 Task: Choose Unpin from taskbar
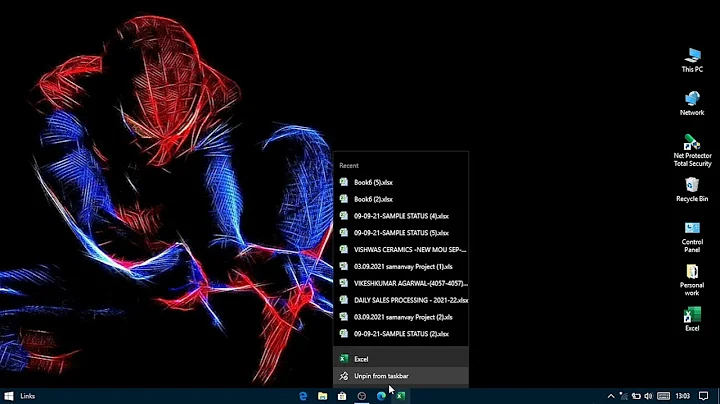[x=400, y=376]
